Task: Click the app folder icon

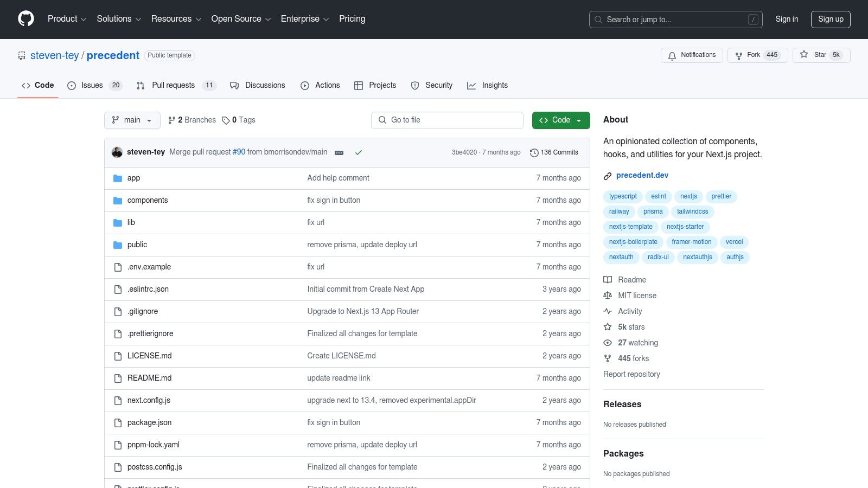Action: [x=118, y=178]
